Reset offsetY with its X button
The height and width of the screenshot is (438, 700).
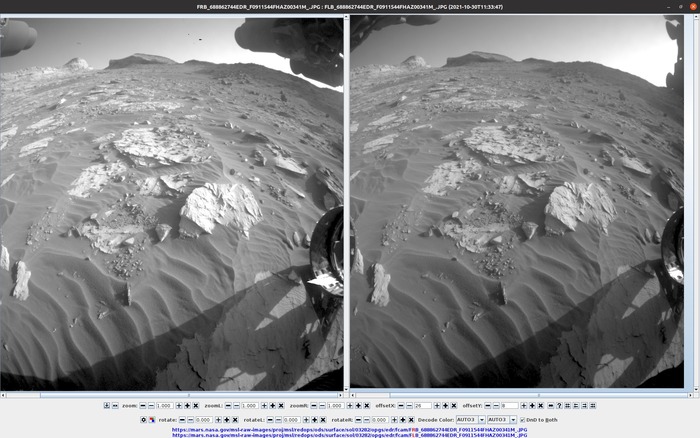click(541, 405)
